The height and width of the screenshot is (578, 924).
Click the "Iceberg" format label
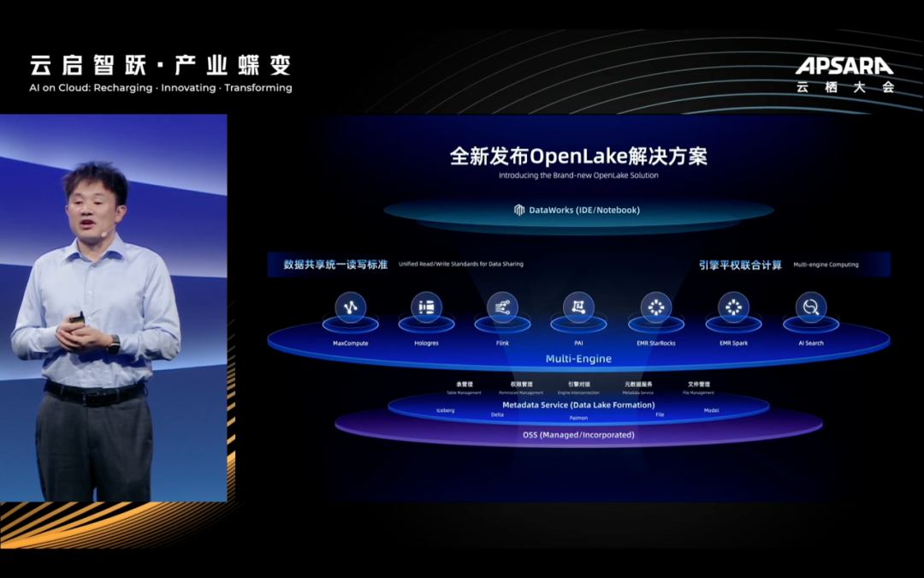click(446, 410)
